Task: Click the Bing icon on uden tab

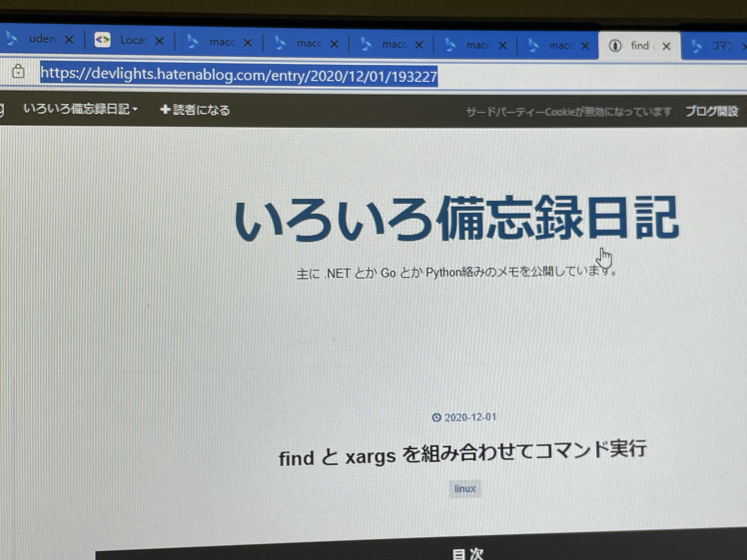Action: pos(12,39)
